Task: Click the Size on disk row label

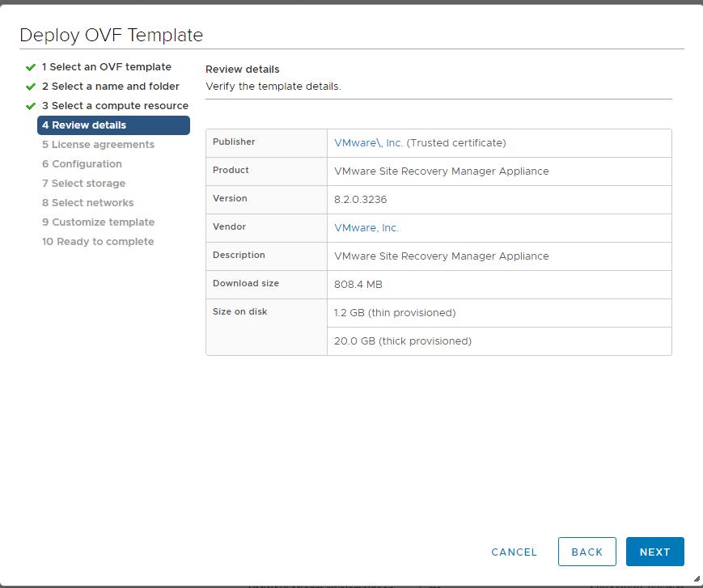Action: [240, 311]
